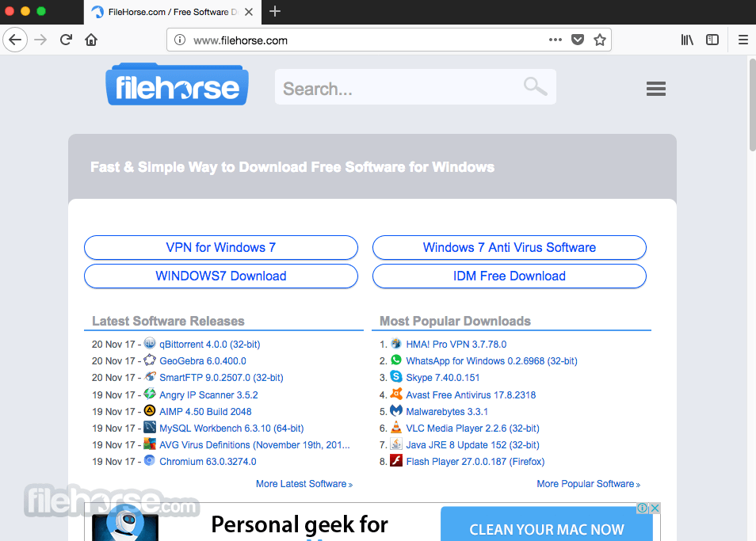The height and width of the screenshot is (541, 756).
Task: Open page actions three-dot menu
Action: point(556,40)
